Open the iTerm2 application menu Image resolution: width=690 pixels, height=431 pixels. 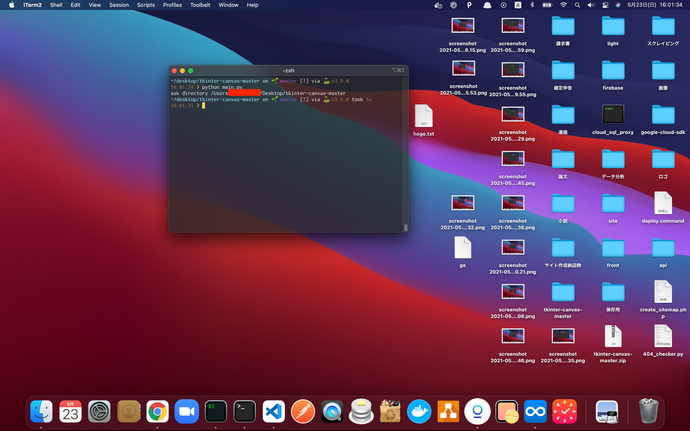click(x=33, y=5)
